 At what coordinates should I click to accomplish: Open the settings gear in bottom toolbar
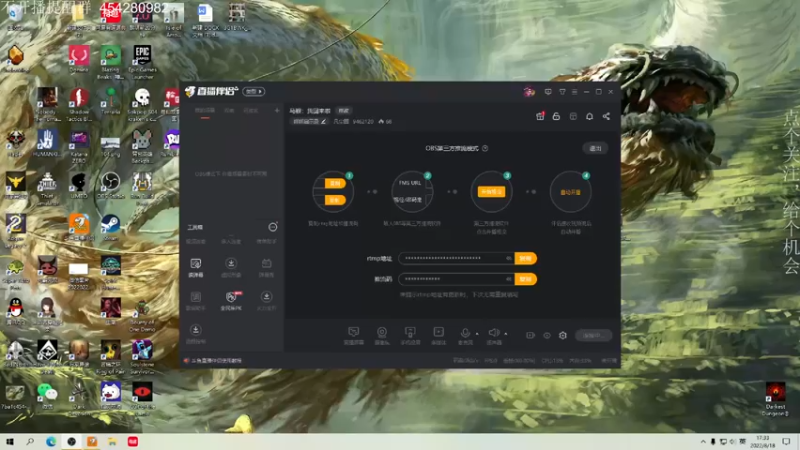tap(563, 335)
